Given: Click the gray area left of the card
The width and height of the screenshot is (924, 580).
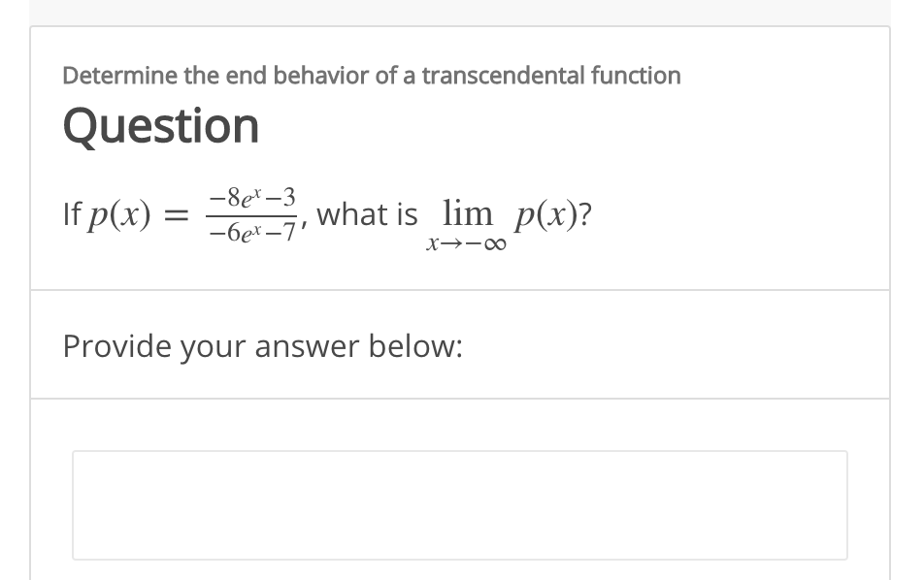Looking at the screenshot, I should click(x=15, y=291).
